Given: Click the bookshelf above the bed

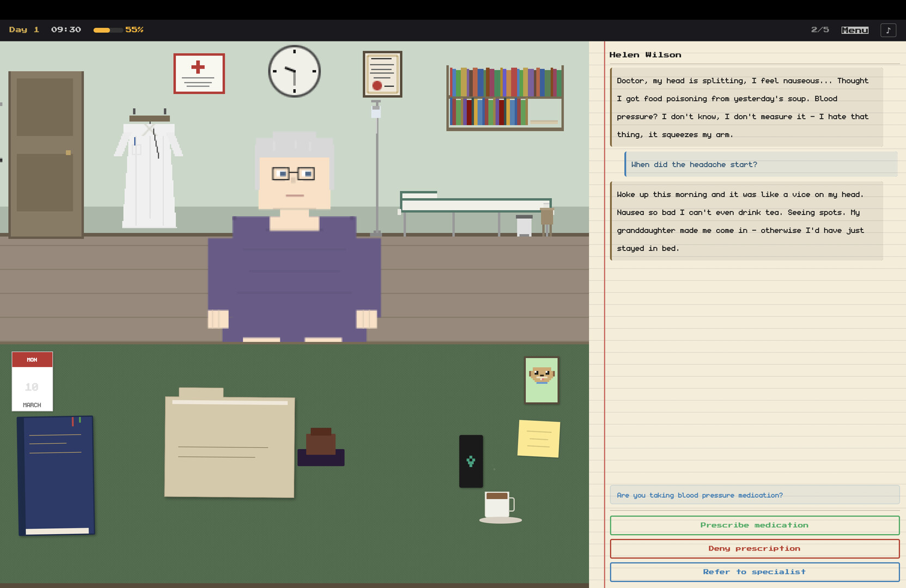Looking at the screenshot, I should click(504, 98).
